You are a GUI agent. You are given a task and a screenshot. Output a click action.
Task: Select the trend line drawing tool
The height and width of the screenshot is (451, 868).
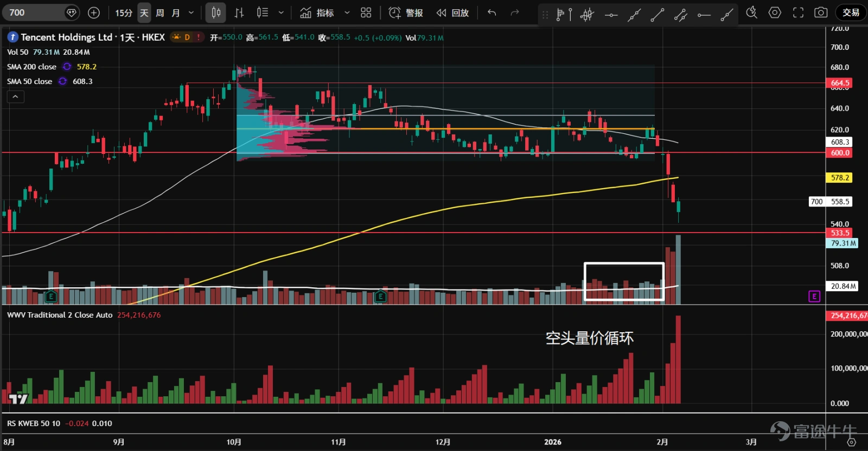click(658, 15)
